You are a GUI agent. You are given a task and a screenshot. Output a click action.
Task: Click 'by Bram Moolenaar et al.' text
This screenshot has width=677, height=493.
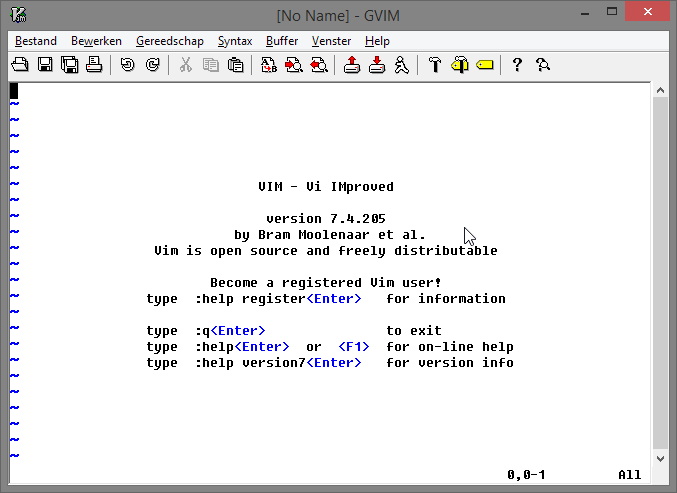pos(330,235)
